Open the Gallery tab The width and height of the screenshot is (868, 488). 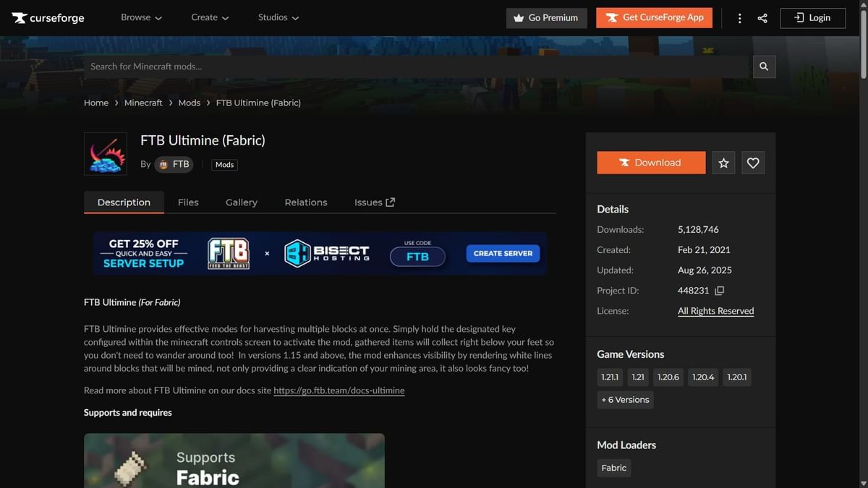coord(241,202)
